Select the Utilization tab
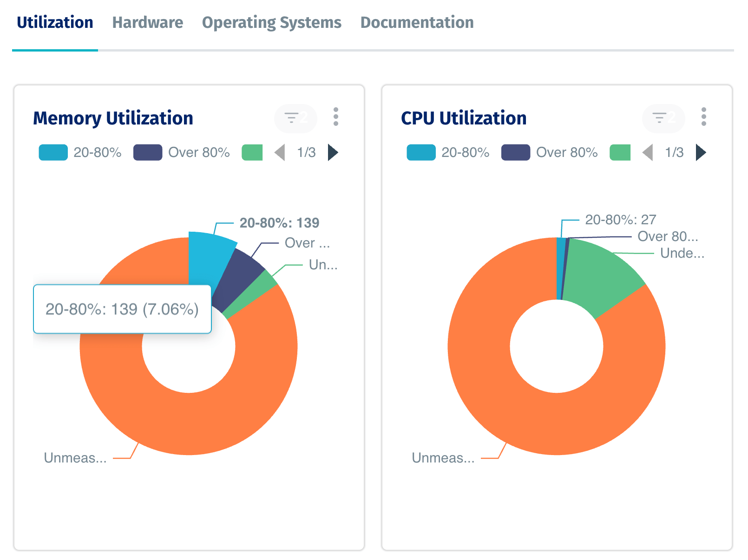The height and width of the screenshot is (560, 748). pyautogui.click(x=55, y=22)
